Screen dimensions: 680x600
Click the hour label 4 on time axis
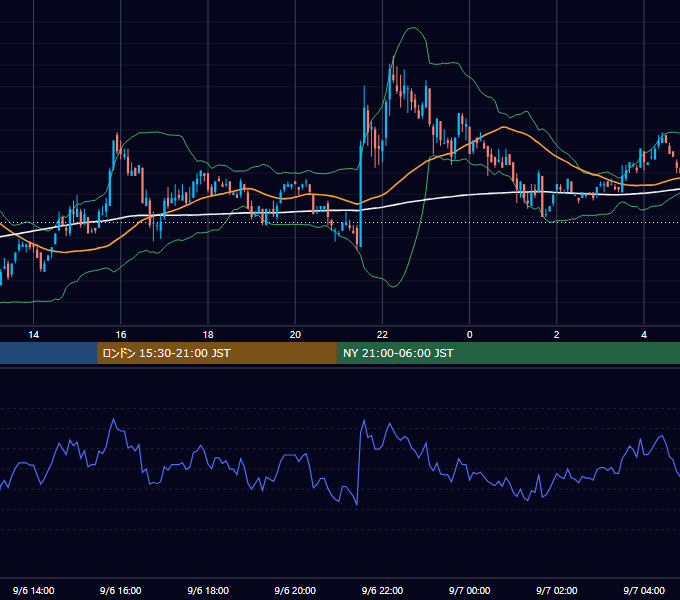(x=644, y=335)
